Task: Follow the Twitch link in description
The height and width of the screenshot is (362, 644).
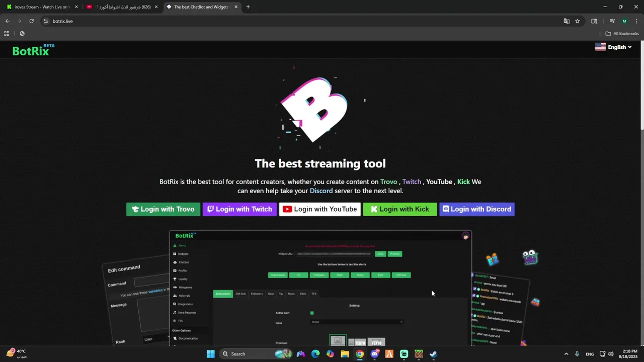Action: pos(412,182)
